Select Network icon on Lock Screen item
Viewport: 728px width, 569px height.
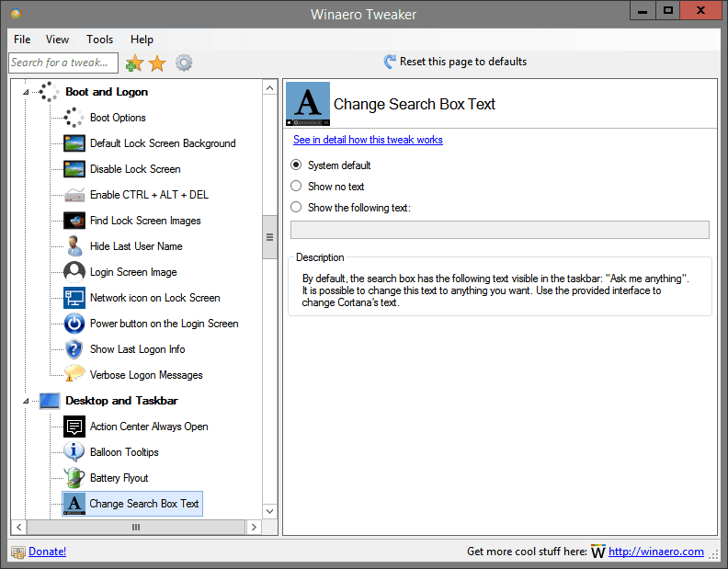click(155, 298)
